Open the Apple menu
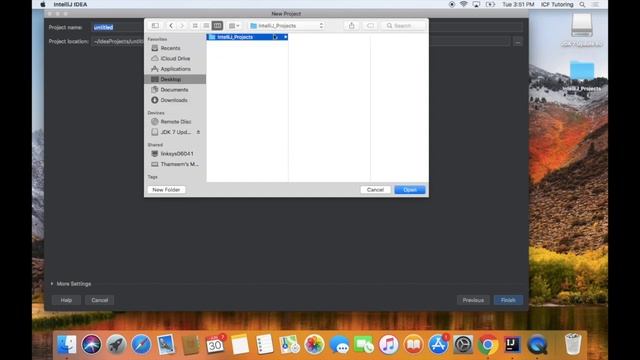The image size is (640, 360). click(x=43, y=4)
